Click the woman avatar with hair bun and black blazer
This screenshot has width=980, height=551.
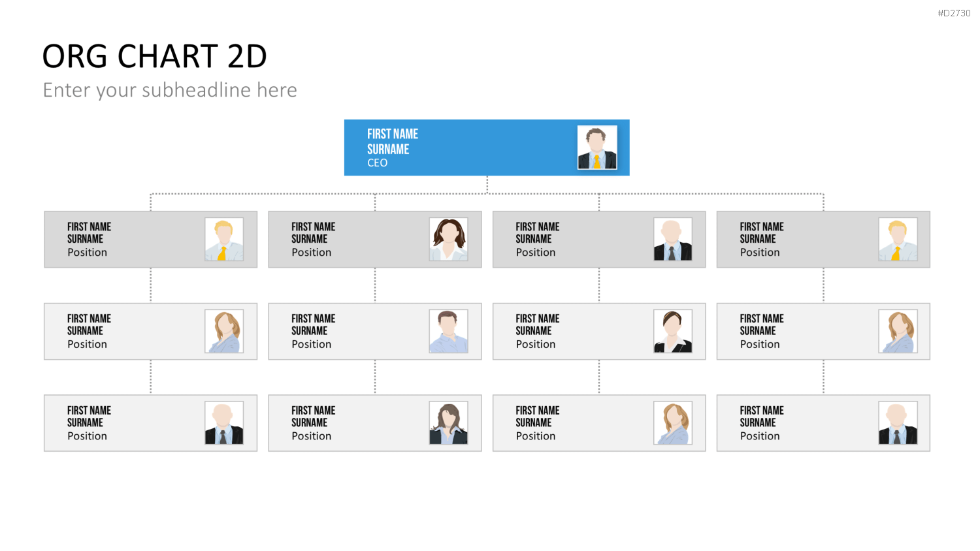click(673, 332)
